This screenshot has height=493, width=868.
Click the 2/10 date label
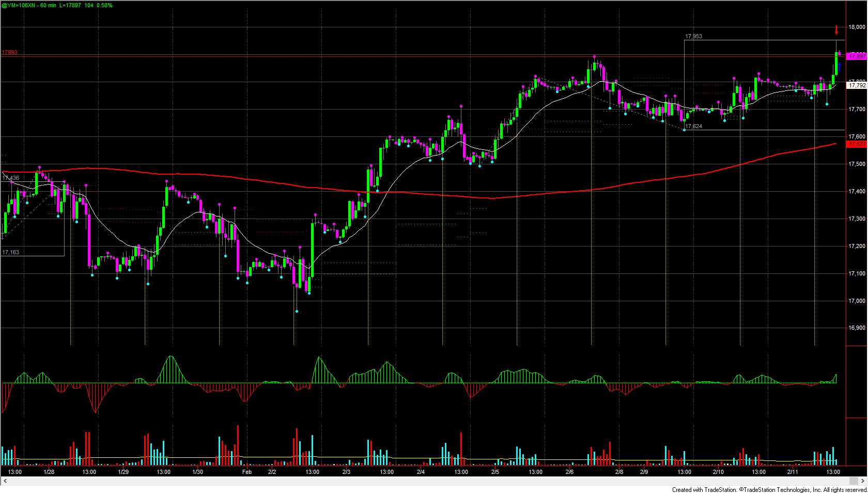point(718,472)
